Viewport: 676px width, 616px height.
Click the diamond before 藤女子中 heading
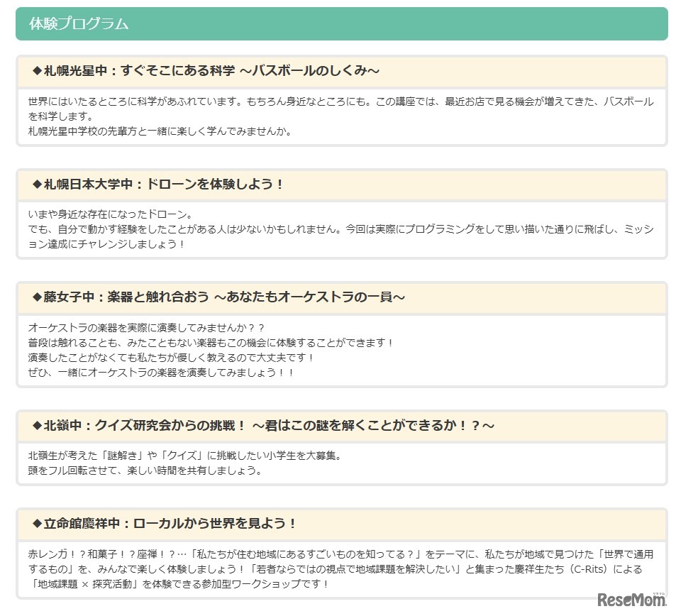37,297
